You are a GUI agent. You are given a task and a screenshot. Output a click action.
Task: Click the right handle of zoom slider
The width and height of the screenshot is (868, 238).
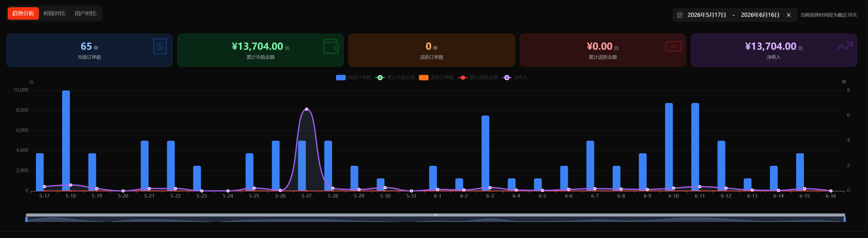(845, 220)
